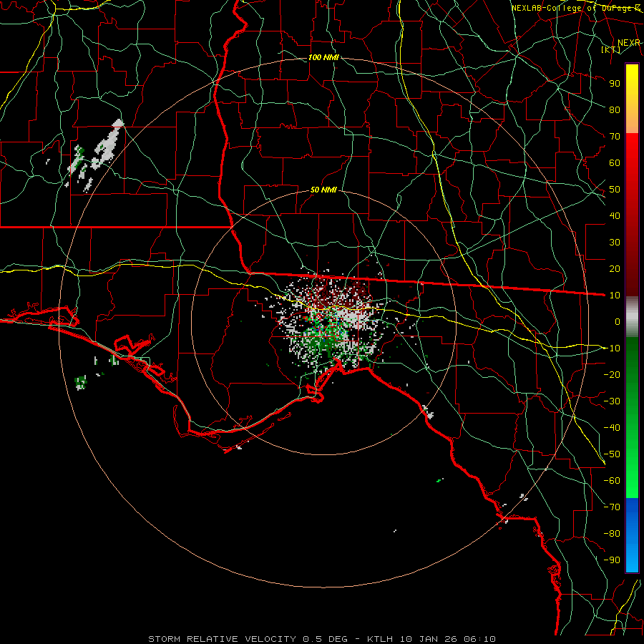Click the "NEXR" label at top right
The width and height of the screenshot is (644, 644).
coord(628,43)
